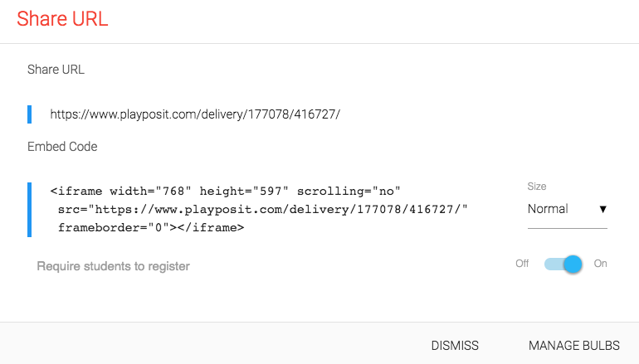Toggle the Require students to register switch

click(x=563, y=265)
